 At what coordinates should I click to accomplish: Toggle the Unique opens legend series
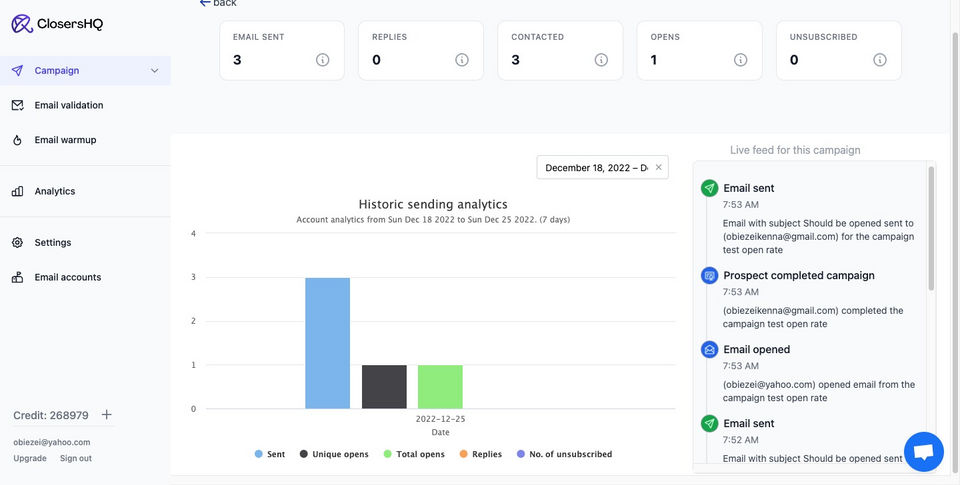coord(334,454)
